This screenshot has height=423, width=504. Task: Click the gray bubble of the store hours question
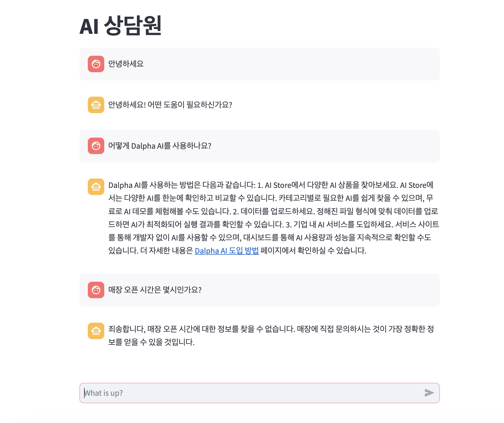(260, 290)
